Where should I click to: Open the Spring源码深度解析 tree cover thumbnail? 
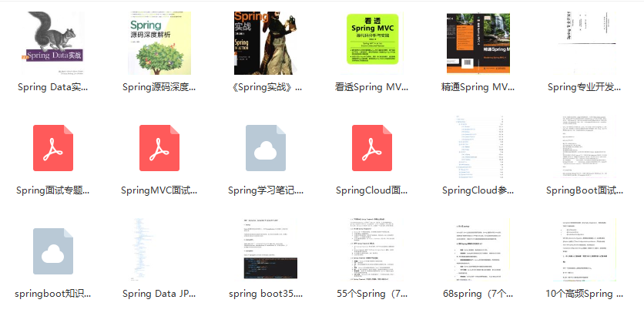coord(159,43)
